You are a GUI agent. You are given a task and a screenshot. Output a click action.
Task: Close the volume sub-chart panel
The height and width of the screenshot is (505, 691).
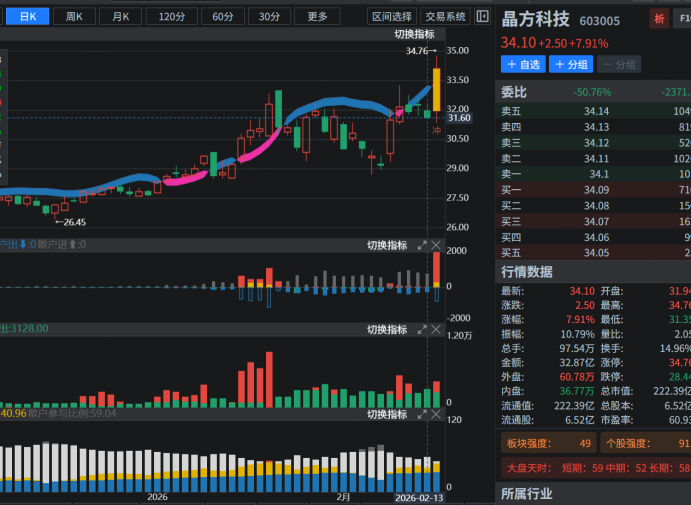pyautogui.click(x=436, y=329)
